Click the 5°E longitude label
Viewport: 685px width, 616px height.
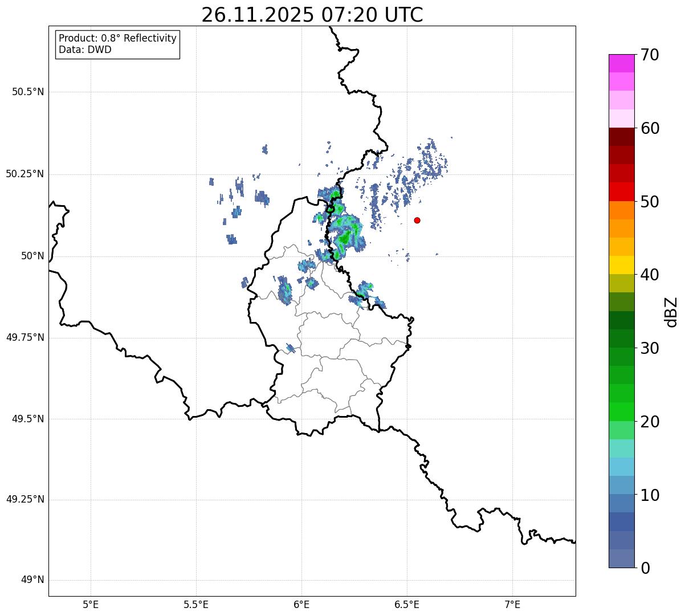[91, 604]
